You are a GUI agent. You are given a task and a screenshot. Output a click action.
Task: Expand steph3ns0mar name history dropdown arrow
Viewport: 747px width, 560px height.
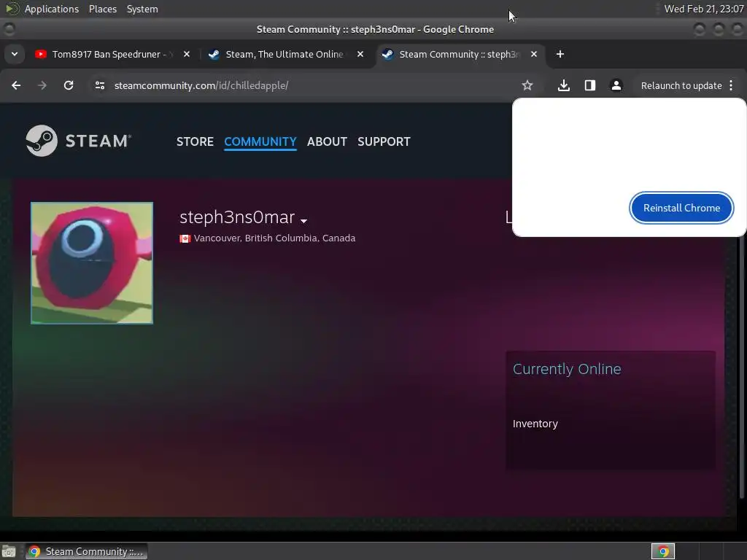304,220
